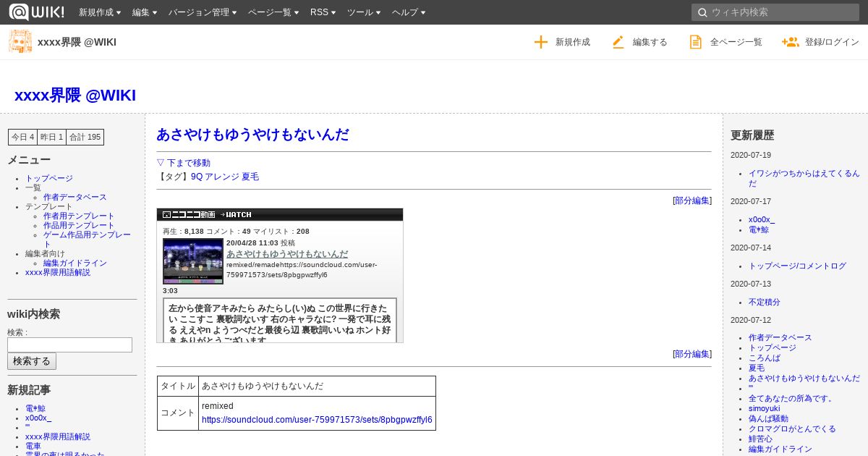
Task: Open the page title あさやけもゆうやけもないんだ heading link
Action: pyautogui.click(x=252, y=135)
